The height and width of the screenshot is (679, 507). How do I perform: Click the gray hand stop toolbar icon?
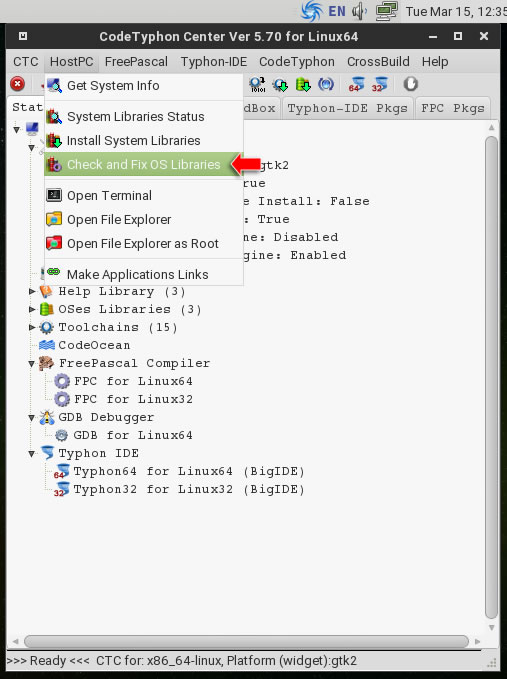(410, 84)
